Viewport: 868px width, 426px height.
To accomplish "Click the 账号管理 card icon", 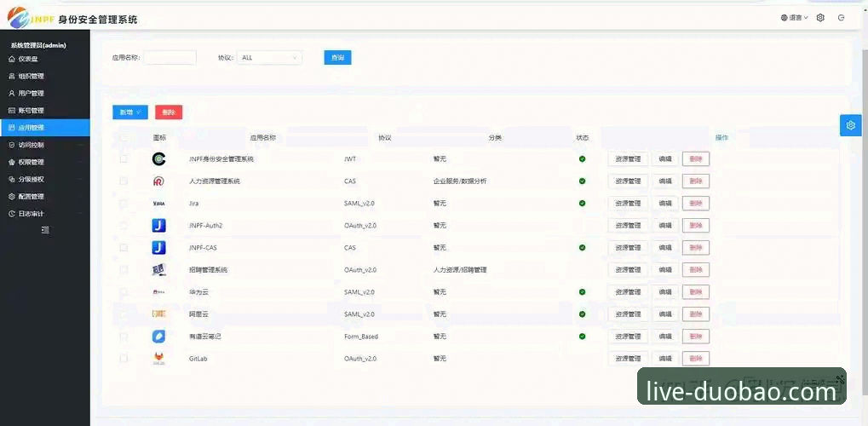I will (12, 110).
